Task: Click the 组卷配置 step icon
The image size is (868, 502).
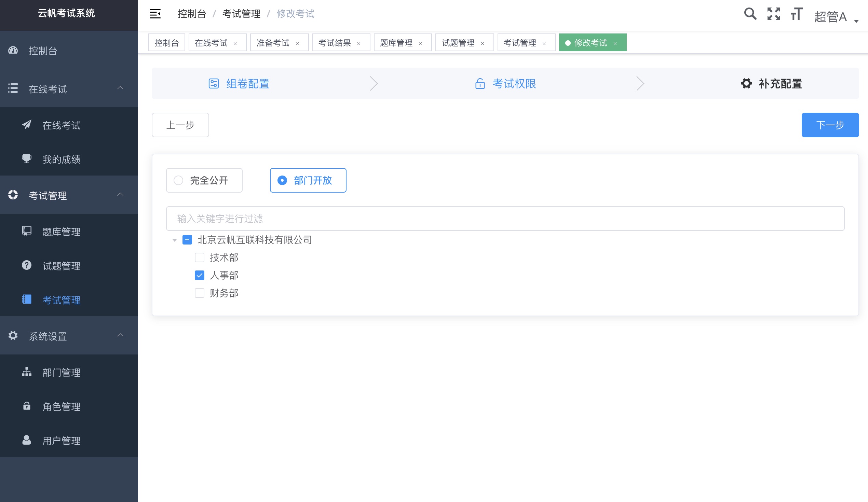Action: point(214,83)
